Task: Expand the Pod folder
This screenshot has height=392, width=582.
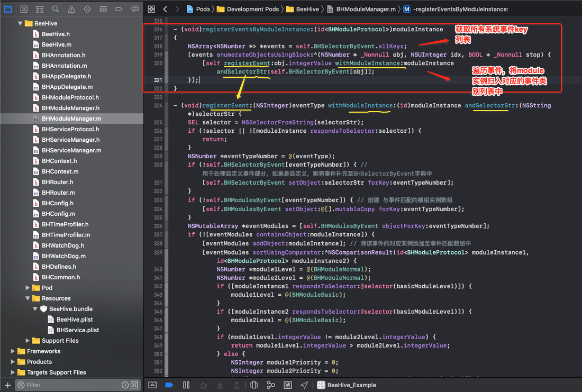Action: pos(28,288)
